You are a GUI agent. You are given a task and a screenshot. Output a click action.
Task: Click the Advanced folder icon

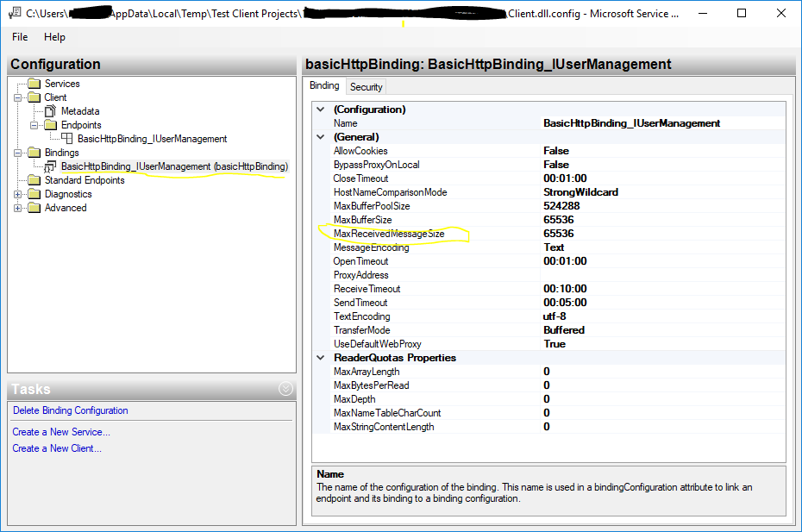pyautogui.click(x=34, y=208)
